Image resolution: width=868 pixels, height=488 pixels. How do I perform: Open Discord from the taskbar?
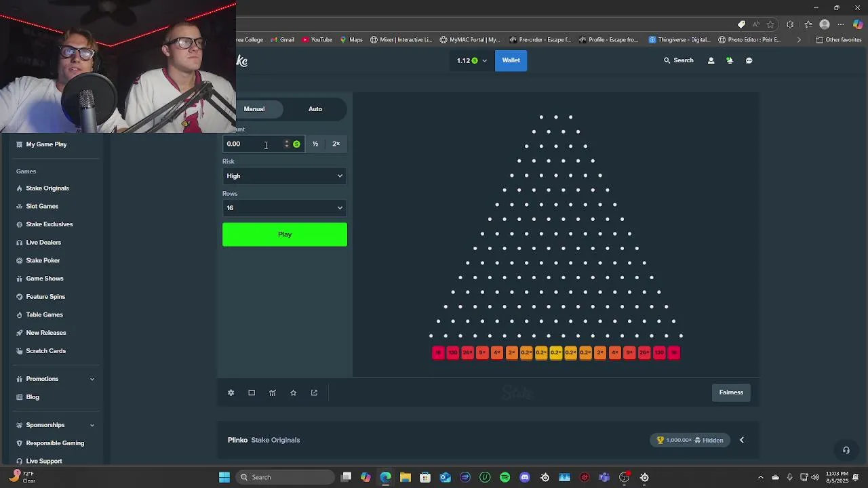pos(525,477)
